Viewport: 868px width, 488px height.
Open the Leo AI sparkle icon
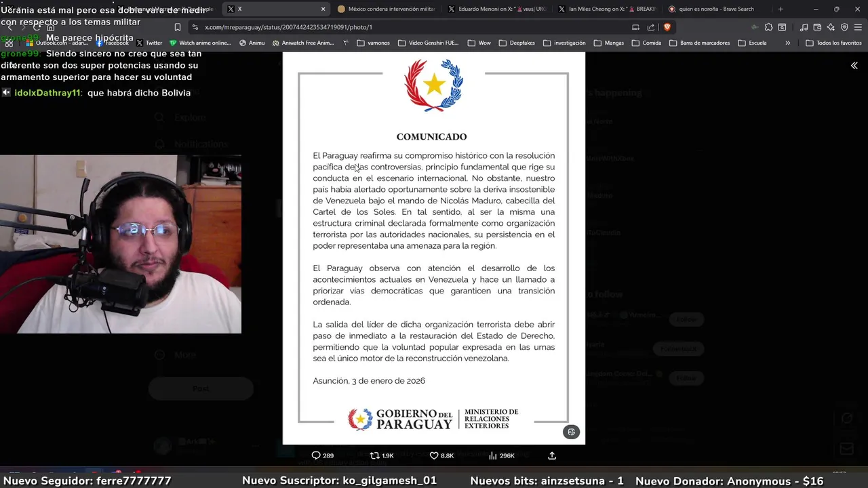831,27
